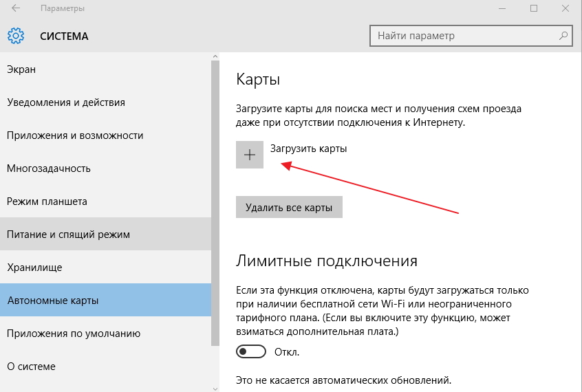The image size is (582, 392).
Task: Select Уведомления и действия in sidebar
Action: [x=66, y=102]
